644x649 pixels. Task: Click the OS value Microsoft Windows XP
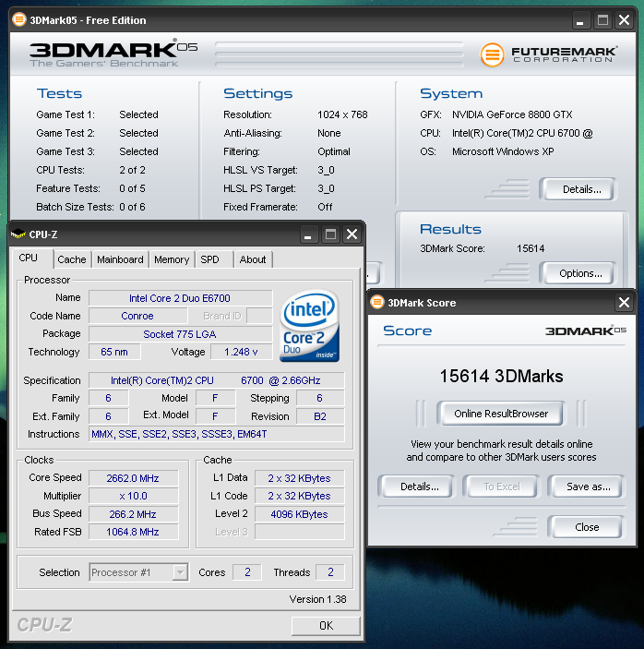[503, 151]
